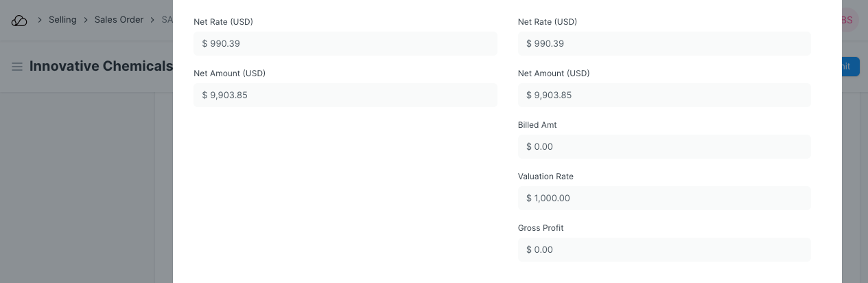The width and height of the screenshot is (868, 283).
Task: Click the left-column Net Amount (USD) label
Action: coord(229,73)
